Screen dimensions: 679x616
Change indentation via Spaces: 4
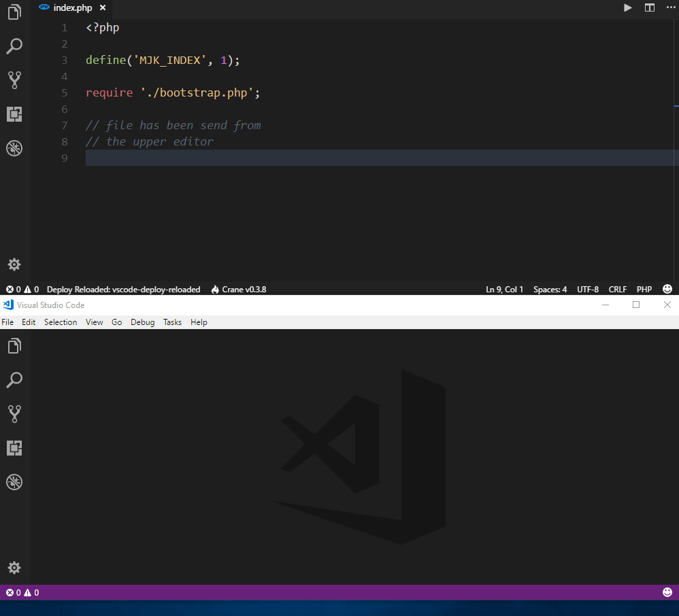click(550, 289)
